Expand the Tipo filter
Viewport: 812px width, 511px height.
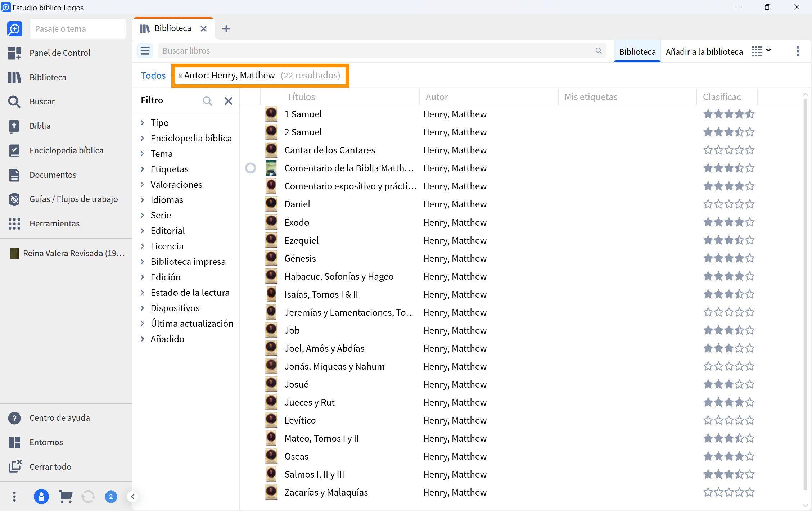pos(142,123)
